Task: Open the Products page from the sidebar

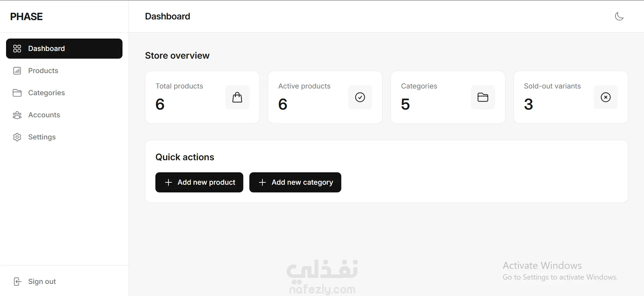Action: pyautogui.click(x=64, y=71)
